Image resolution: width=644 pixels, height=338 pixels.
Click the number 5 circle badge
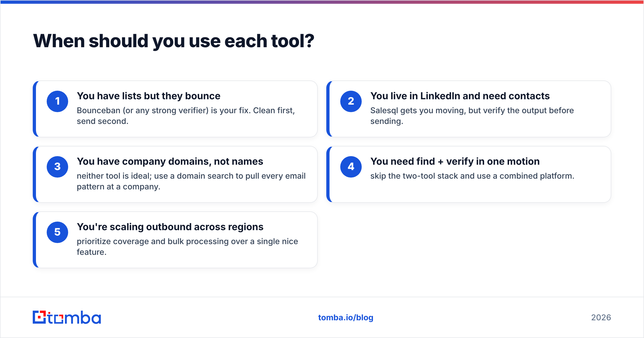tap(57, 232)
